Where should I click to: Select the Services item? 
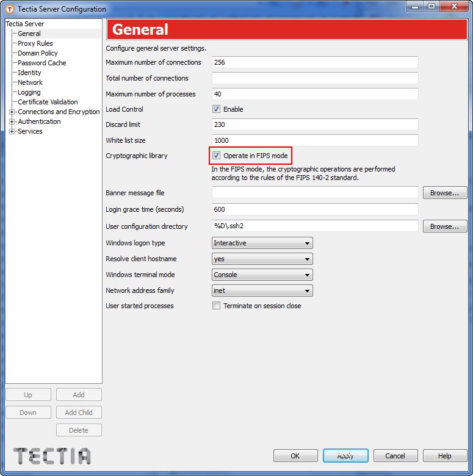coord(30,131)
